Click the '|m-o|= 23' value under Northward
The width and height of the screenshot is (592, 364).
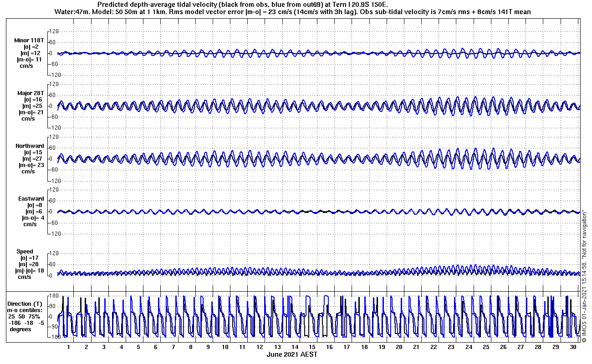(x=31, y=165)
